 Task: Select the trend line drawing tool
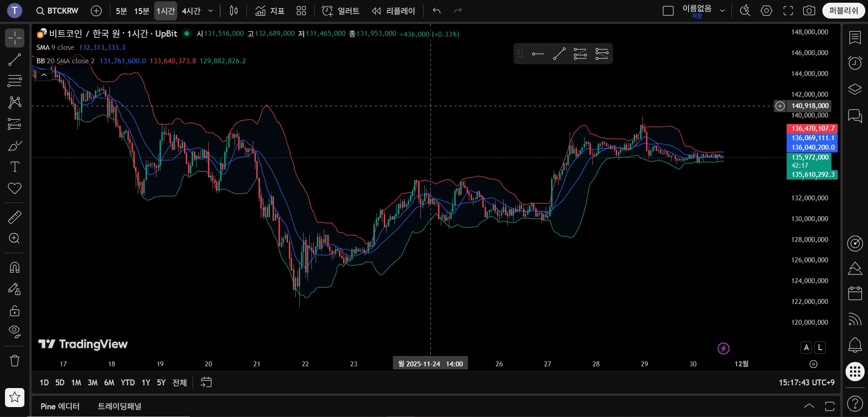pyautogui.click(x=14, y=59)
